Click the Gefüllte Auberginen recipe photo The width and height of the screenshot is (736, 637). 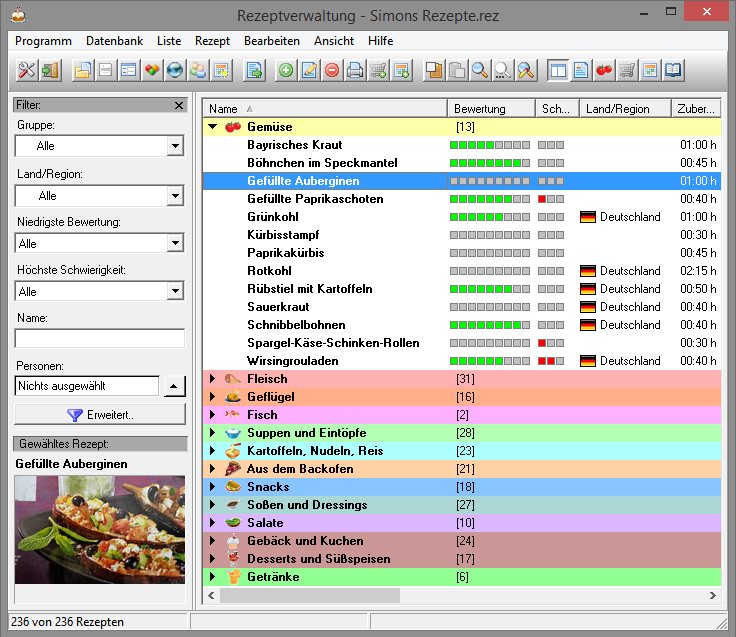[100, 529]
